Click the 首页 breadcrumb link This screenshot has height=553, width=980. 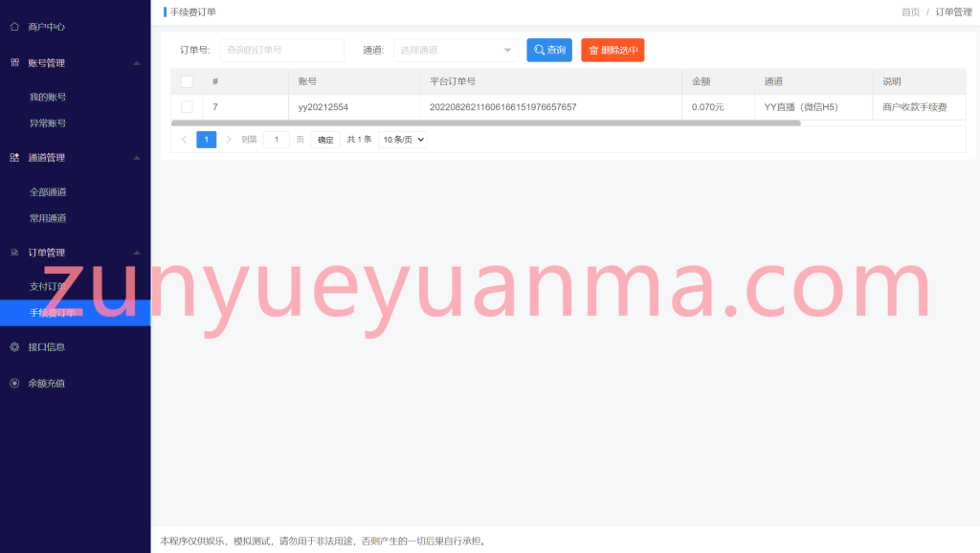click(911, 11)
